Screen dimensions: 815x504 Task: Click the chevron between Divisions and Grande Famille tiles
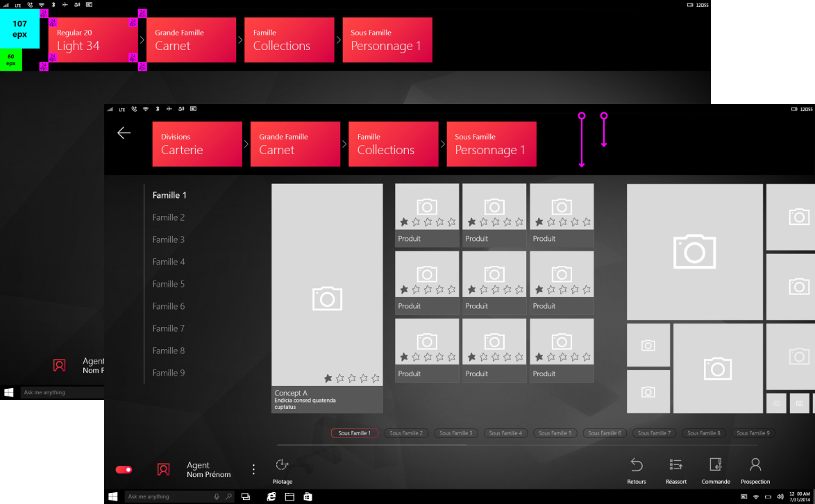tap(246, 144)
